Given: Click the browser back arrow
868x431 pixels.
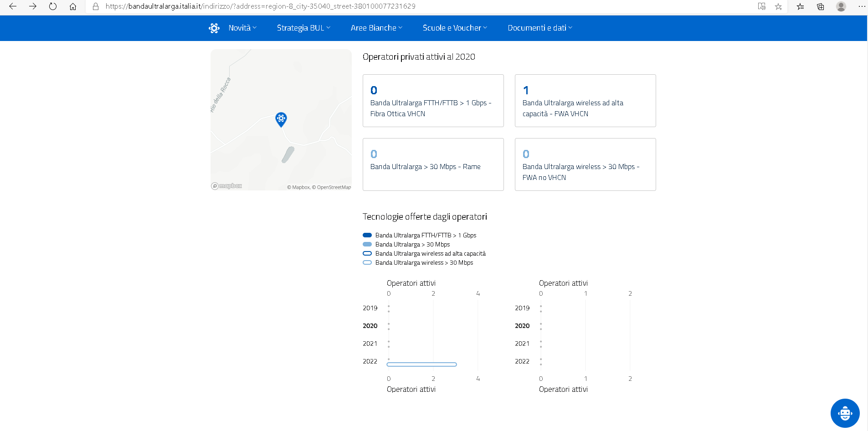Looking at the screenshot, I should [13, 6].
